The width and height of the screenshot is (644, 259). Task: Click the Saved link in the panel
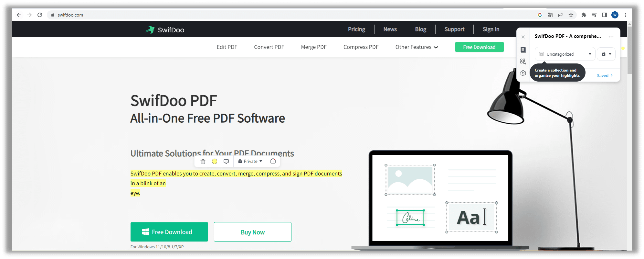605,75
